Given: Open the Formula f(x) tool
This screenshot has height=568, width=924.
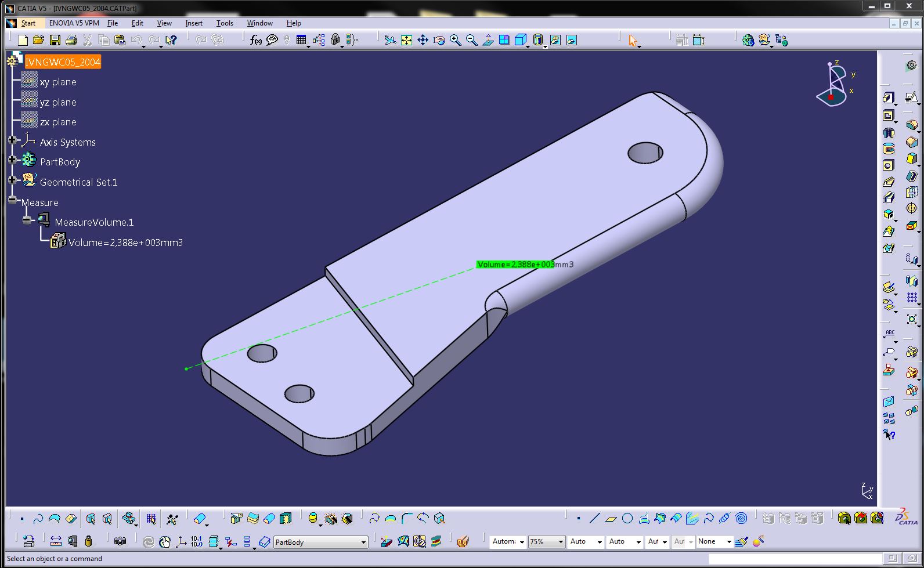Looking at the screenshot, I should coord(255,40).
